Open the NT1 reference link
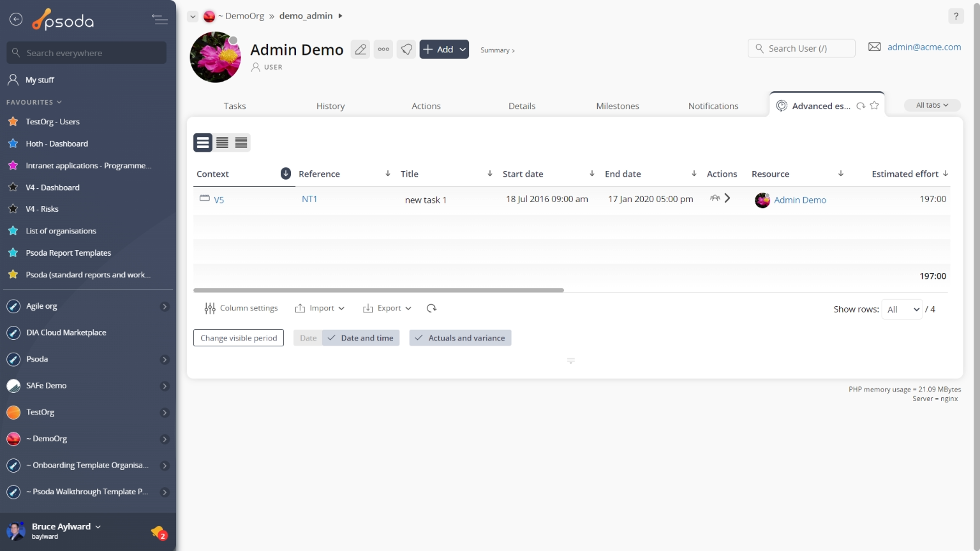 pyautogui.click(x=309, y=199)
